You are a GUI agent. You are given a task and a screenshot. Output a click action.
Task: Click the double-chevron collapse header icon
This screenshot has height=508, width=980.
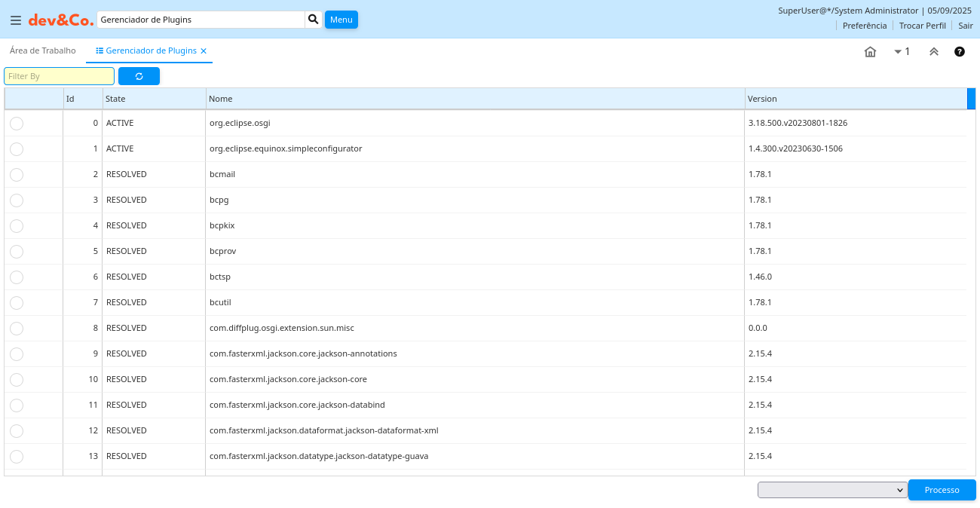(x=934, y=52)
